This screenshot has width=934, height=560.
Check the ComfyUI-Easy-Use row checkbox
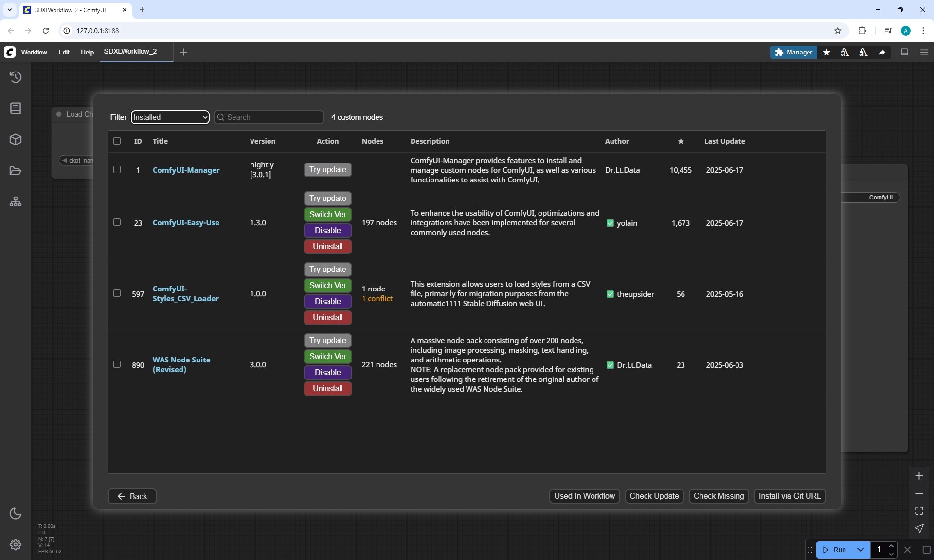[x=117, y=222]
